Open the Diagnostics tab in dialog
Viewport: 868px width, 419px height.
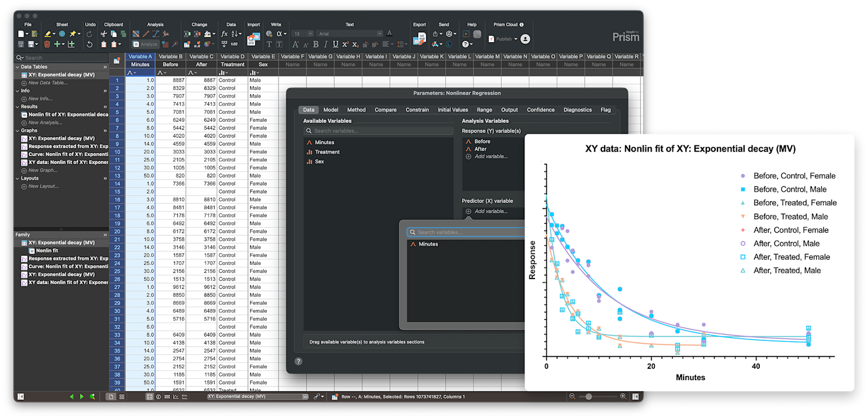coord(577,110)
